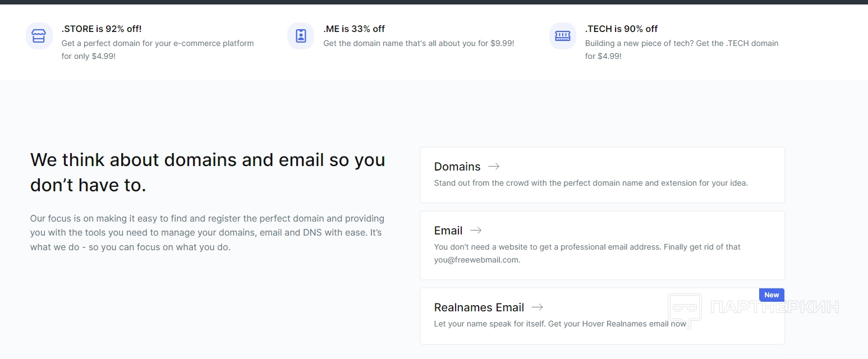Click the "Stand out from the crowd" description

[591, 183]
